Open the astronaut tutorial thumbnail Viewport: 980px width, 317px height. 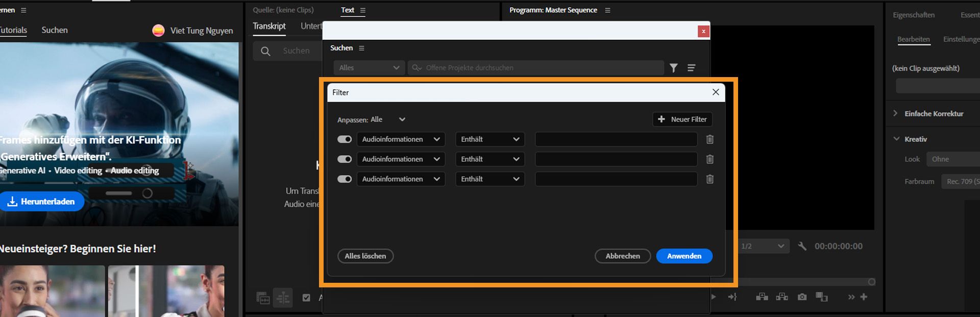(x=119, y=134)
